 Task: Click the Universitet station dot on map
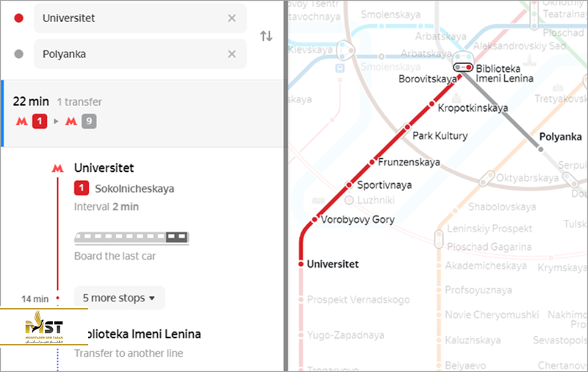coord(301,263)
